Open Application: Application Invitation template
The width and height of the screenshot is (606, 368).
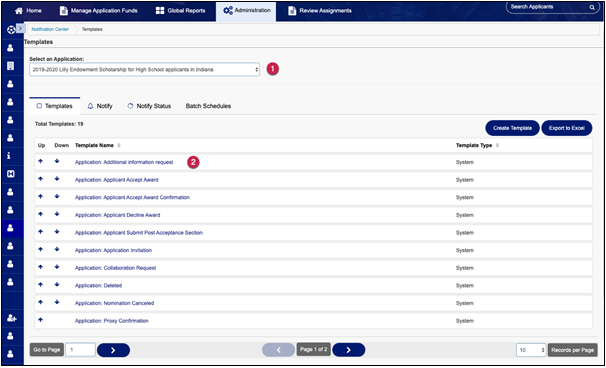(113, 250)
